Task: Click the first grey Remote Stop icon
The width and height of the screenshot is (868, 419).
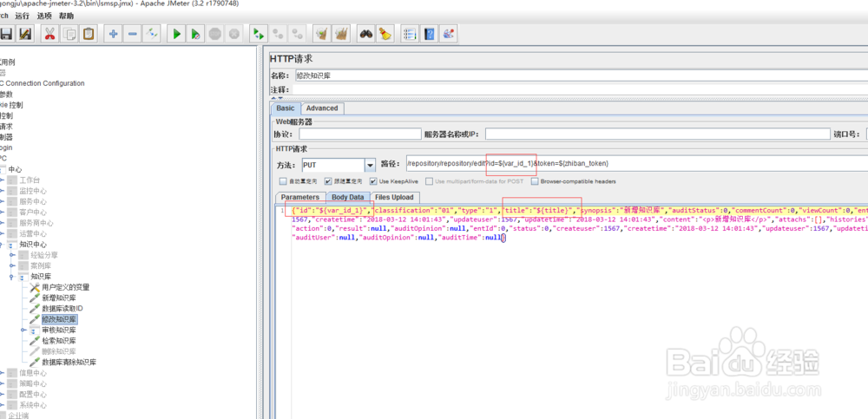Action: click(x=279, y=34)
